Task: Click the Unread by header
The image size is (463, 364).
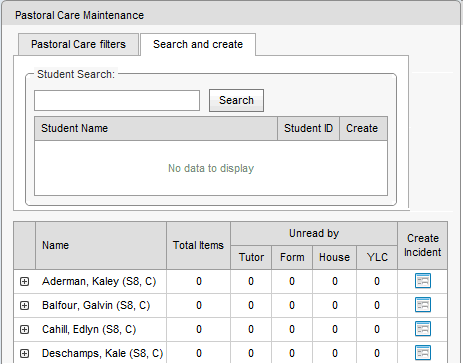Action: click(x=314, y=234)
